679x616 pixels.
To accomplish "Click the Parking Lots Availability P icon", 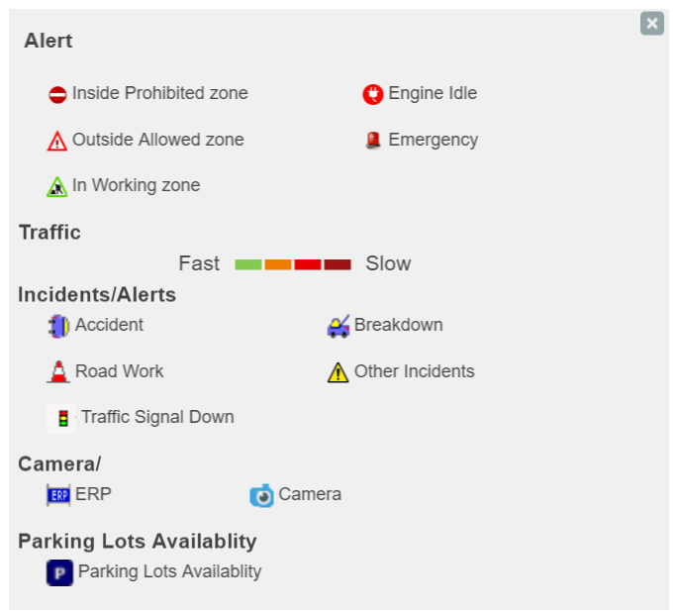I will (x=59, y=572).
